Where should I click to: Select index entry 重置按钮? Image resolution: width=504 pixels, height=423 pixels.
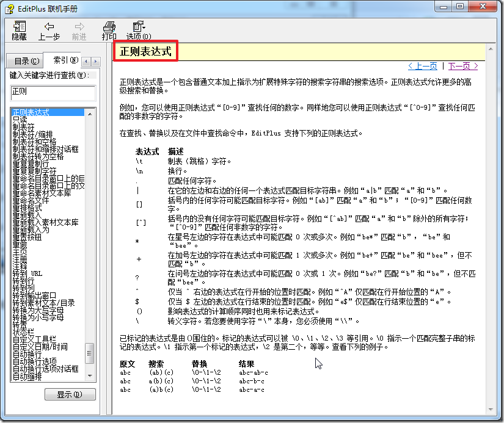click(x=27, y=237)
